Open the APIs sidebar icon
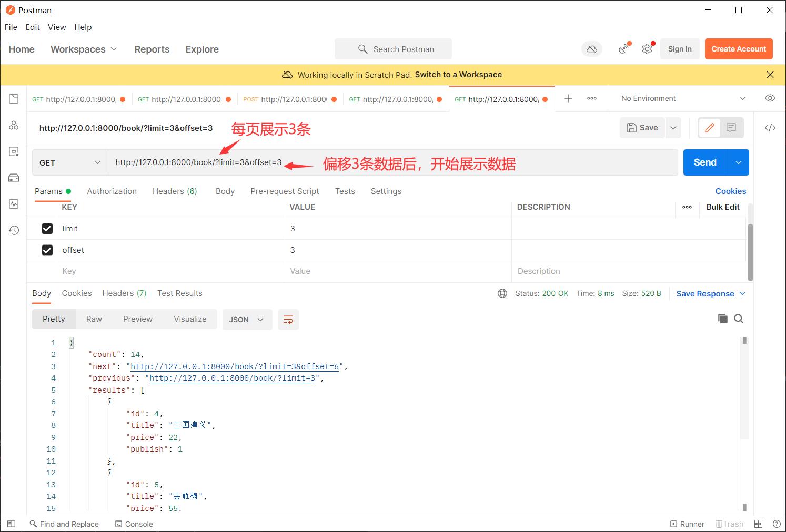The height and width of the screenshot is (532, 786). point(14,125)
